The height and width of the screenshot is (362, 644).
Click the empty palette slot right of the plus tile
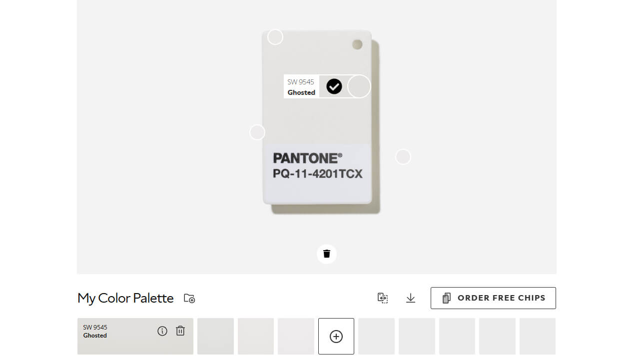[377, 337]
